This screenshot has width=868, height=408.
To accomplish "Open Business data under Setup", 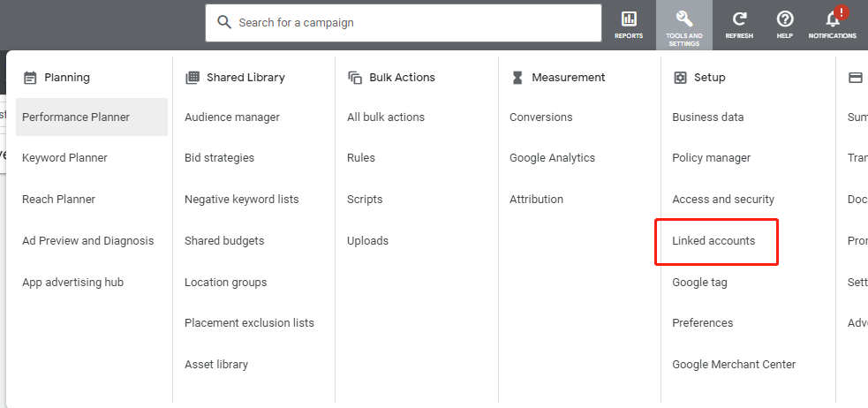I will (707, 117).
